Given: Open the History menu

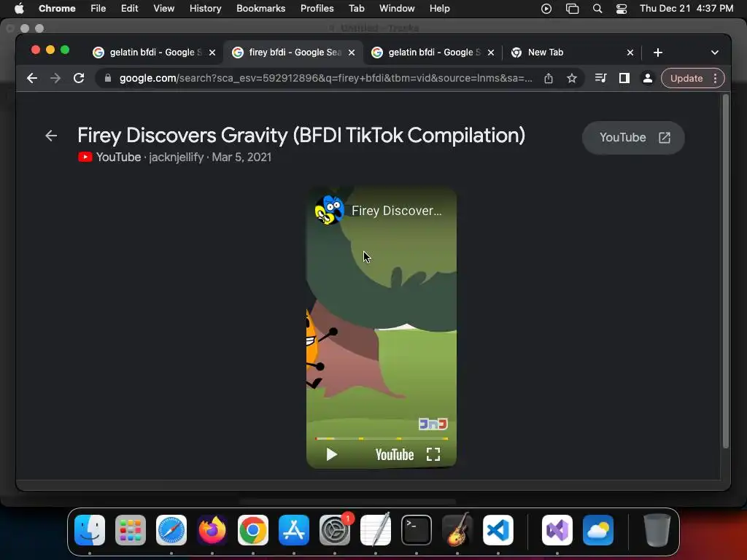Looking at the screenshot, I should click(205, 9).
